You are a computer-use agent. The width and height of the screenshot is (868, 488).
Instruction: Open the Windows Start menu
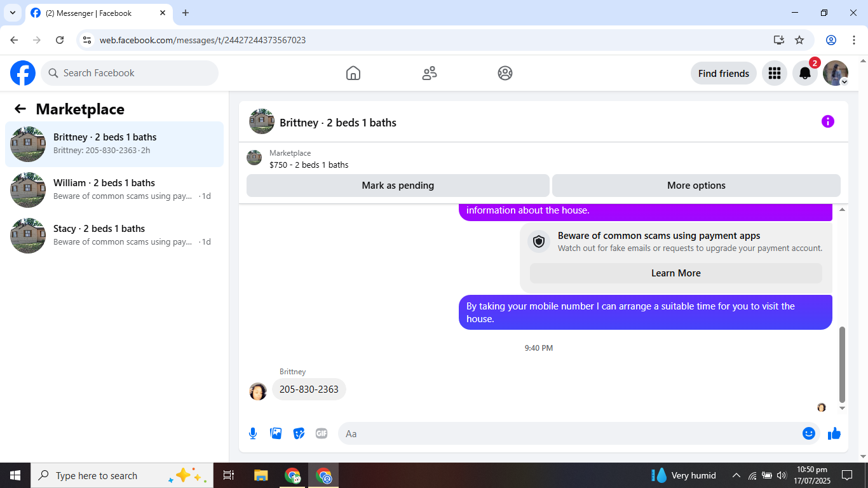15,475
